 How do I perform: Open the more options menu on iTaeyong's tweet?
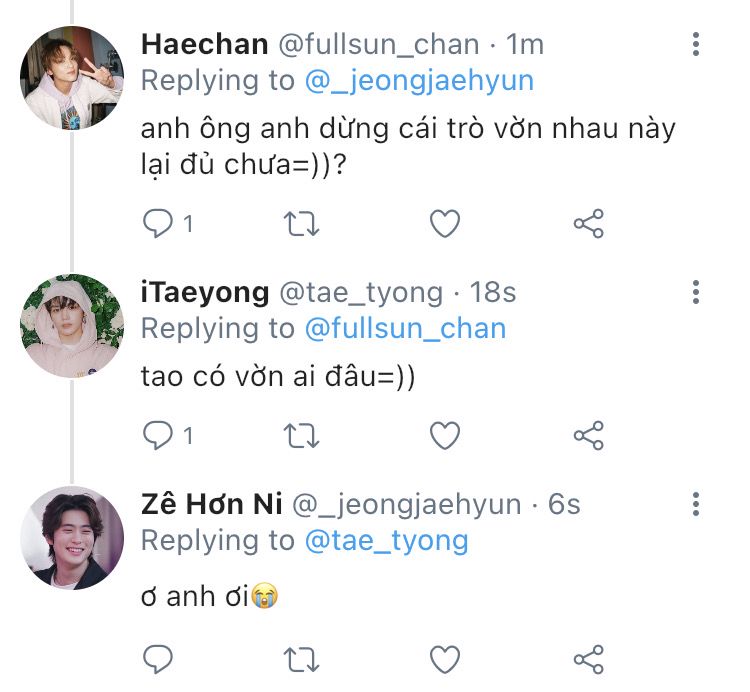(x=696, y=292)
